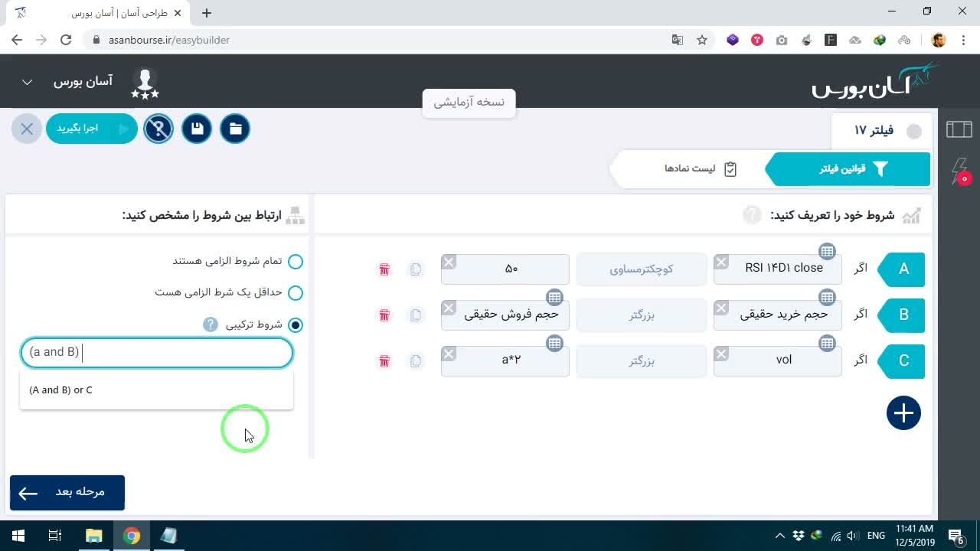
Task: Open sidebar panel layout icon
Action: tap(959, 130)
